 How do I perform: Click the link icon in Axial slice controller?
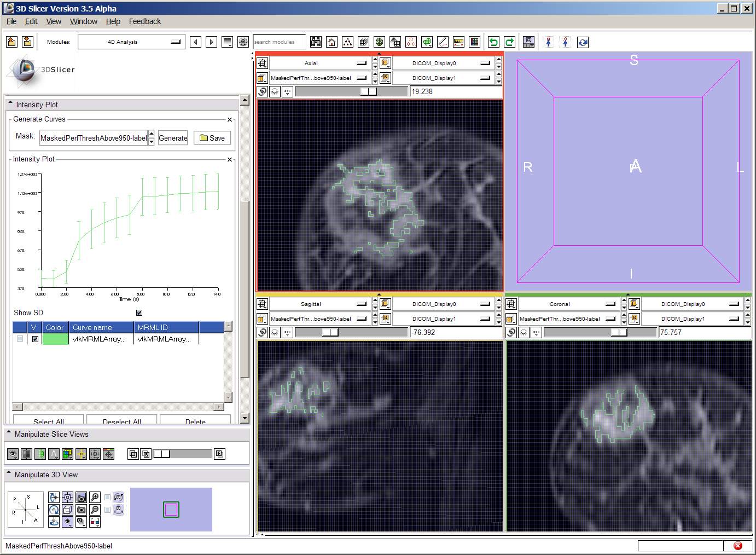pos(262,91)
